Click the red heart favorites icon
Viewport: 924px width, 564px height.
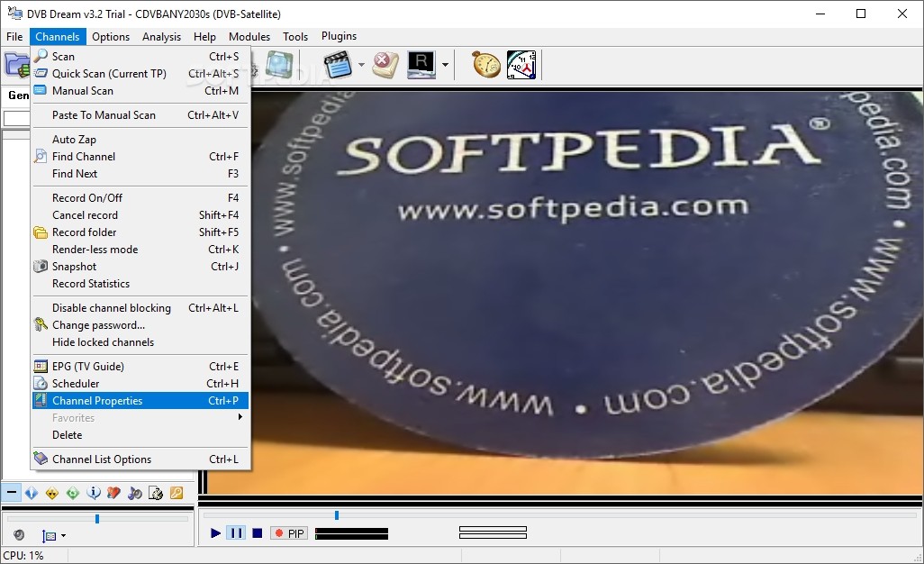click(x=114, y=493)
